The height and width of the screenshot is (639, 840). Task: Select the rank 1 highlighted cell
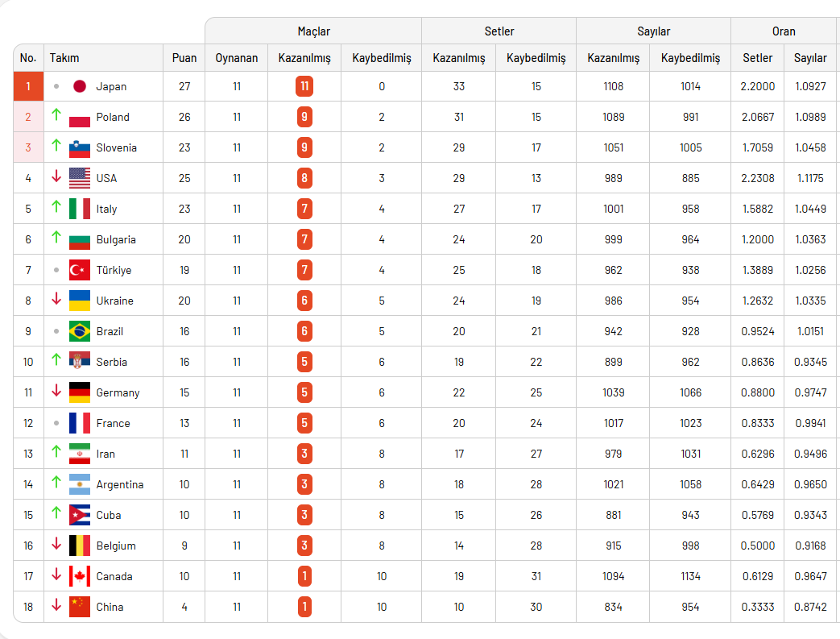point(28,86)
